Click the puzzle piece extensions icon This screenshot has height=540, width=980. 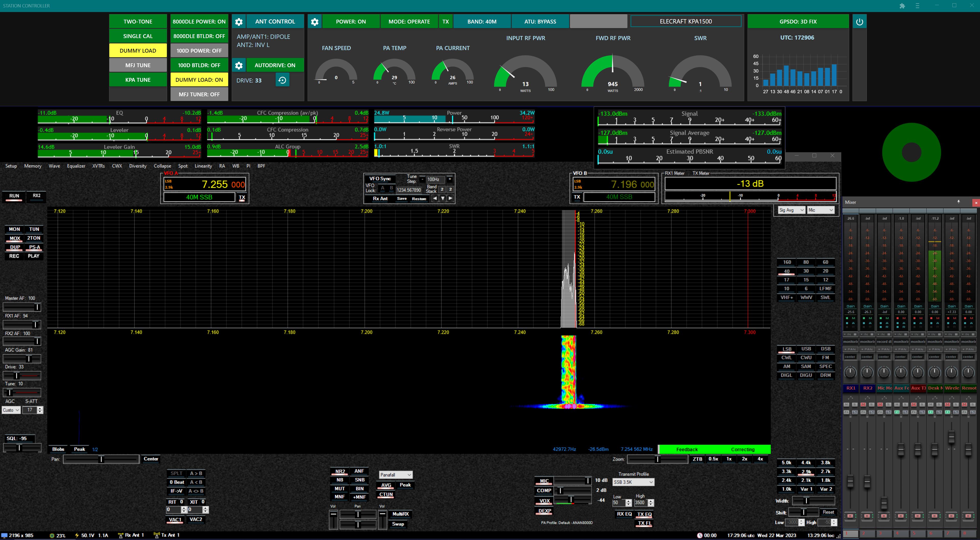(x=902, y=6)
